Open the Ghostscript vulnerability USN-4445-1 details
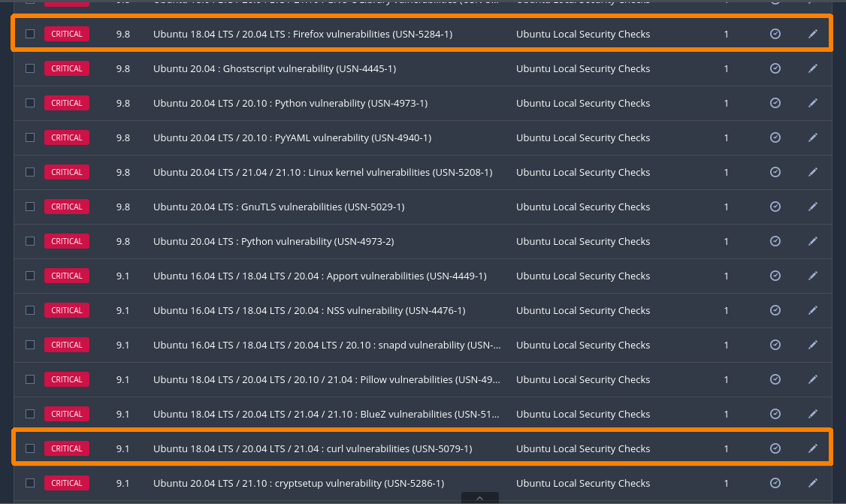The width and height of the screenshot is (846, 504). point(274,68)
